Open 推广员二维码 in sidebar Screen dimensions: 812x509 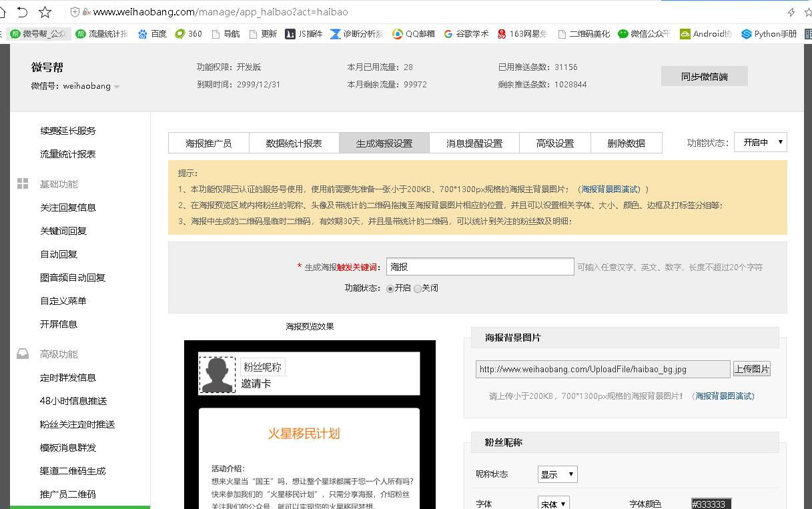[x=67, y=494]
